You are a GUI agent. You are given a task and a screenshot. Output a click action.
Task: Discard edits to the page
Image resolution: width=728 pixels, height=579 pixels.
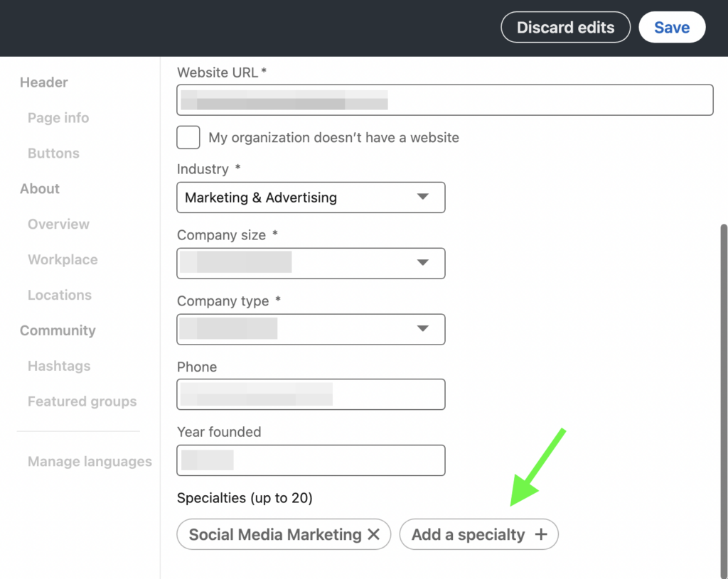(565, 28)
